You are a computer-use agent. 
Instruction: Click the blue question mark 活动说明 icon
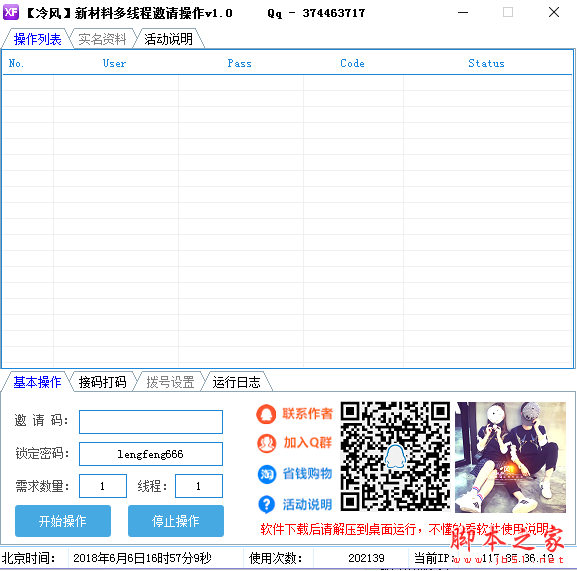pos(266,504)
